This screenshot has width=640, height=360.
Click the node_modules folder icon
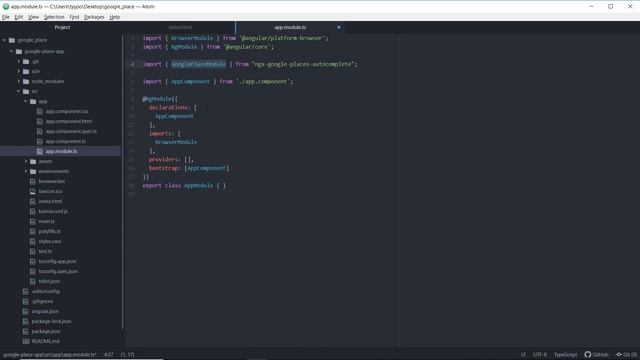coord(26,81)
